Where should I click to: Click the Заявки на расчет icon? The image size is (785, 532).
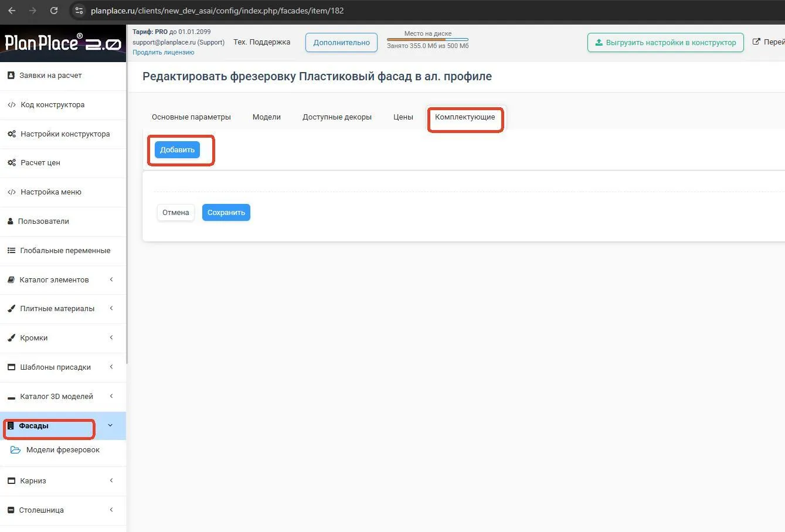[11, 75]
